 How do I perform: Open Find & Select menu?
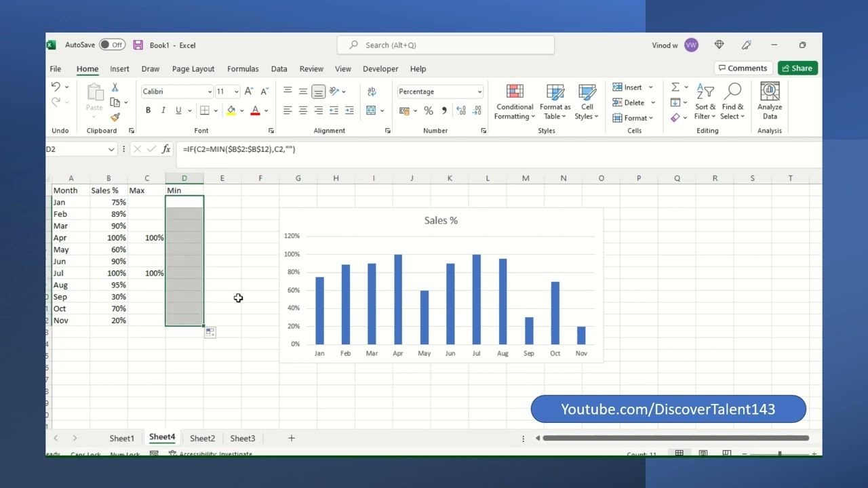(x=733, y=102)
